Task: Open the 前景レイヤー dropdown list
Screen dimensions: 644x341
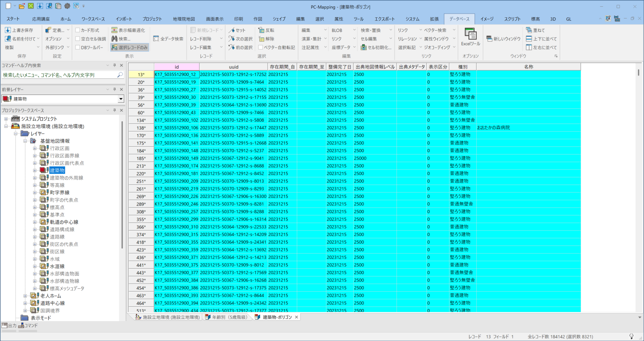Action: pos(121,99)
